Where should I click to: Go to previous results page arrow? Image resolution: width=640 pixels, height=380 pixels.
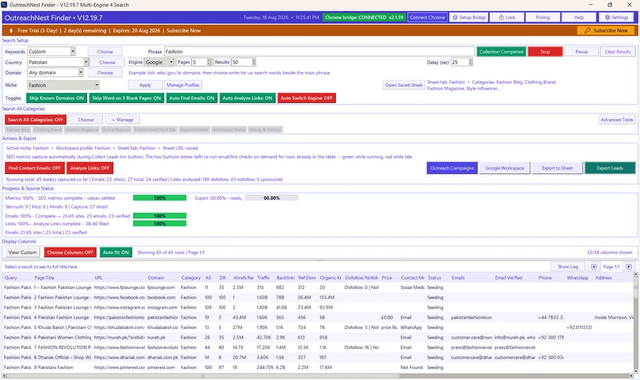point(594,267)
